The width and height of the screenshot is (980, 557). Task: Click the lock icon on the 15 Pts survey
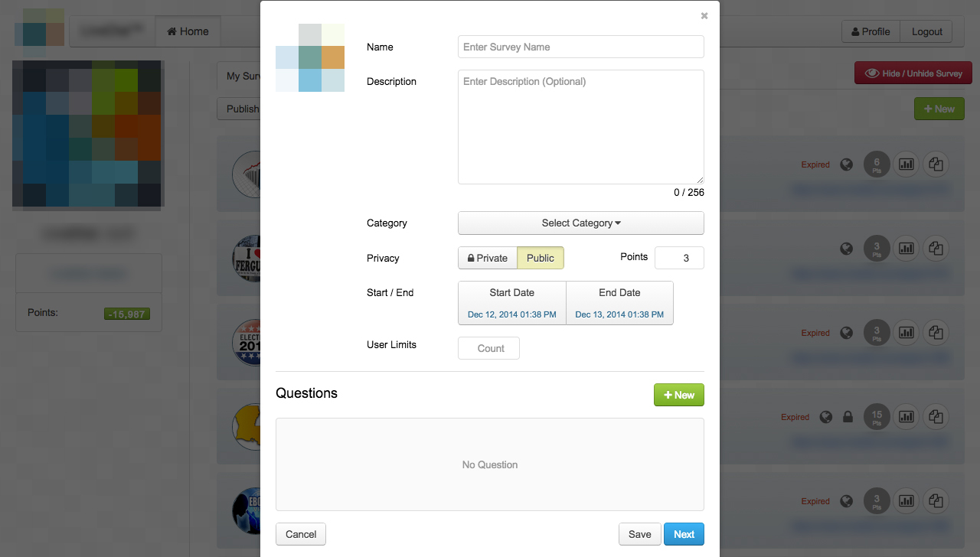click(x=848, y=417)
